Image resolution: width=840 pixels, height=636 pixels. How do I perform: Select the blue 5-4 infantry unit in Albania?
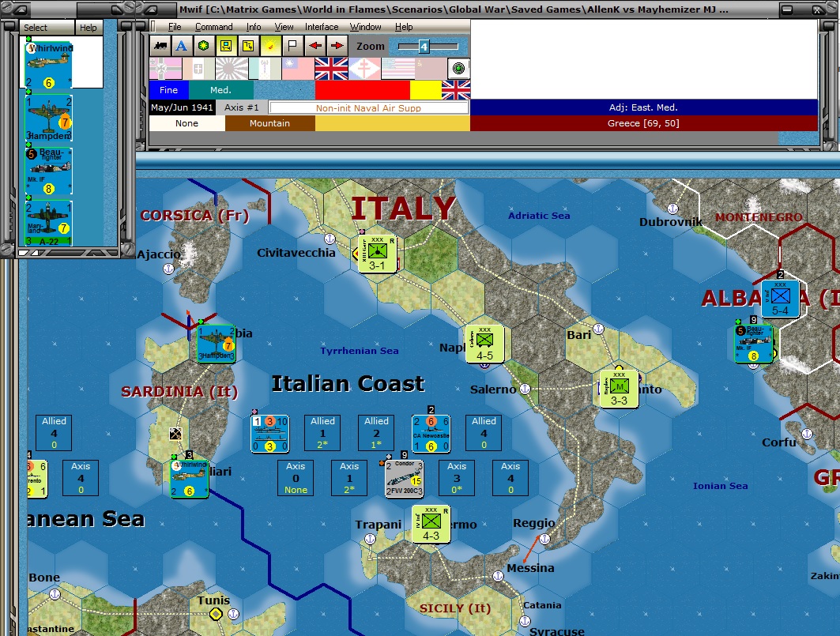click(x=780, y=299)
